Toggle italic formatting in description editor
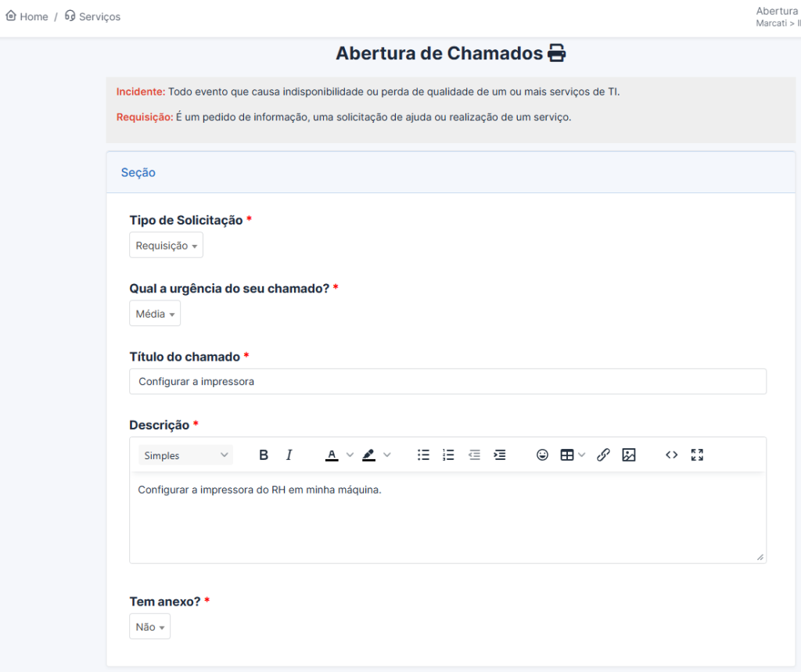 point(289,455)
